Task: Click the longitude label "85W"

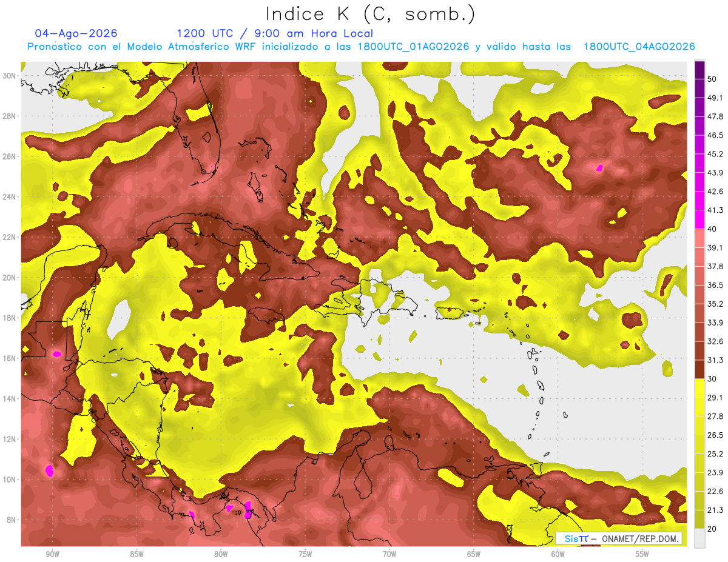Action: (136, 554)
